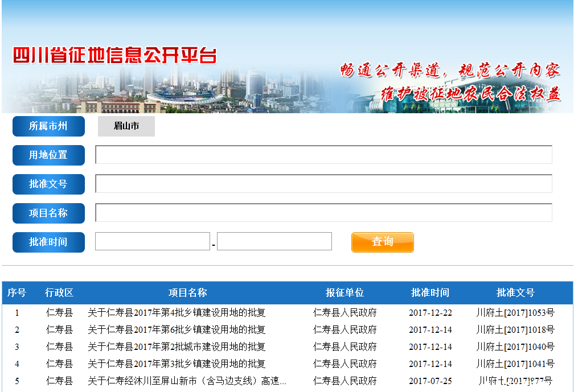Open 仁寿县2017年第2批城市建设用地 approval entry
Image resolution: width=574 pixels, height=392 pixels.
pyautogui.click(x=177, y=346)
